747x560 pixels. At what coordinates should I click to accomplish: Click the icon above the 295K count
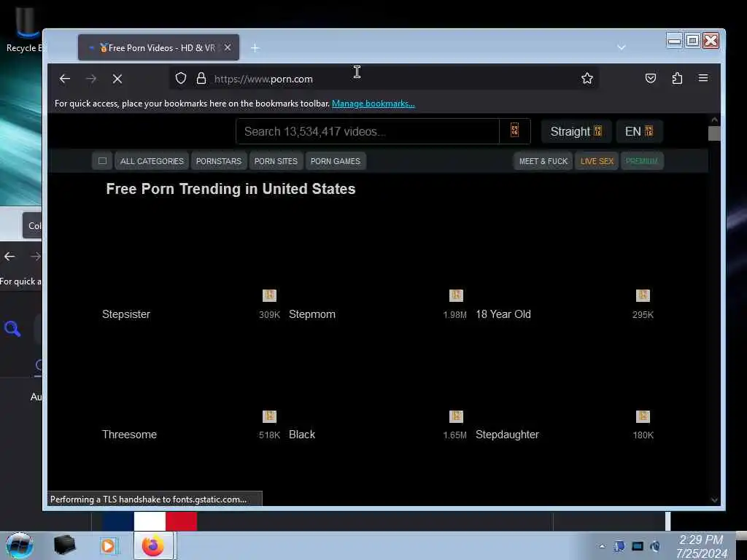pyautogui.click(x=643, y=296)
